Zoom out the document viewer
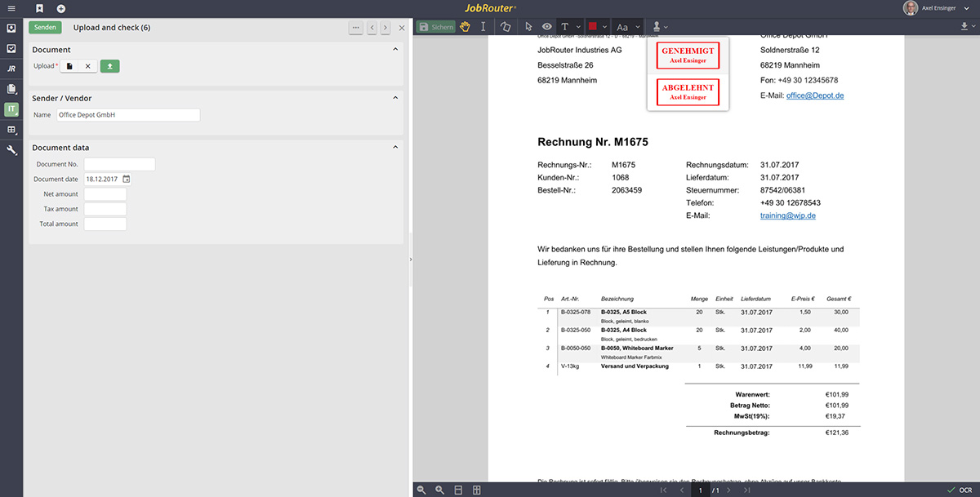The image size is (980, 497). tap(421, 490)
